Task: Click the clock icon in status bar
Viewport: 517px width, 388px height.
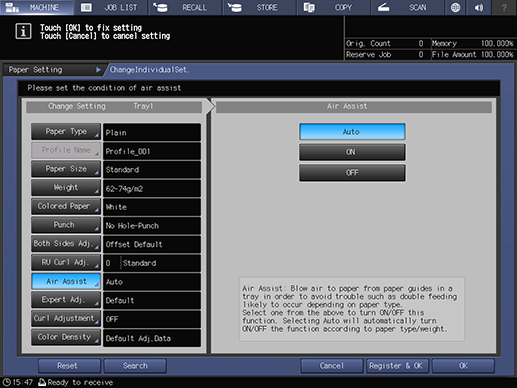Action: [x=6, y=382]
